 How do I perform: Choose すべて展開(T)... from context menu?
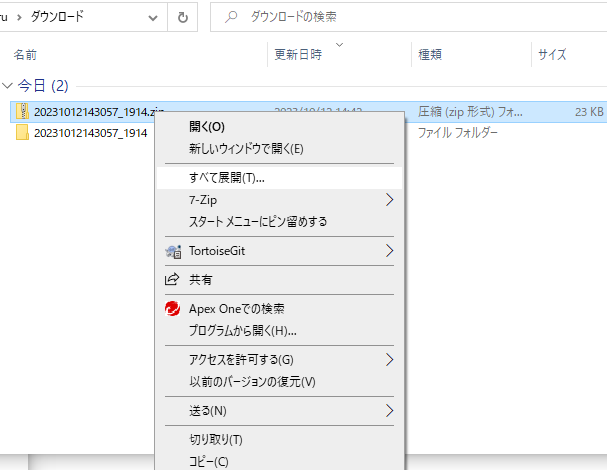coord(226,178)
